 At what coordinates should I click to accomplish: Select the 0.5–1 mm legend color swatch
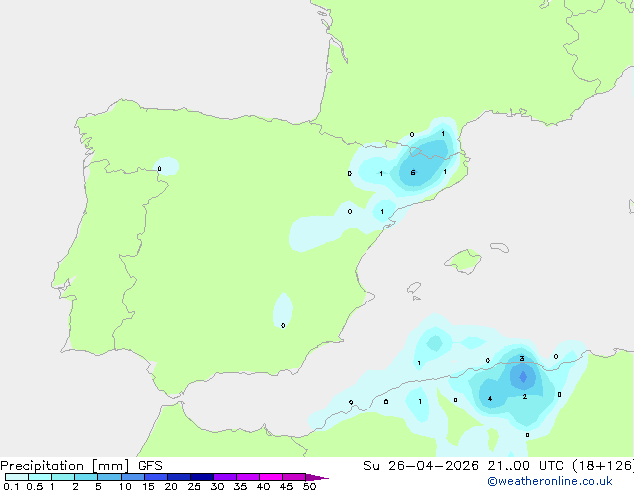[x=40, y=477]
